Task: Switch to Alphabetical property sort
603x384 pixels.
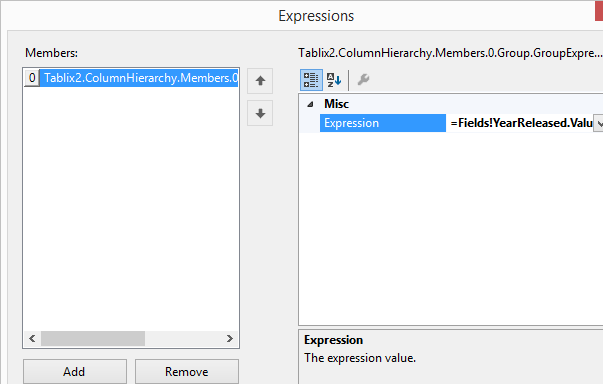Action: tap(334, 80)
